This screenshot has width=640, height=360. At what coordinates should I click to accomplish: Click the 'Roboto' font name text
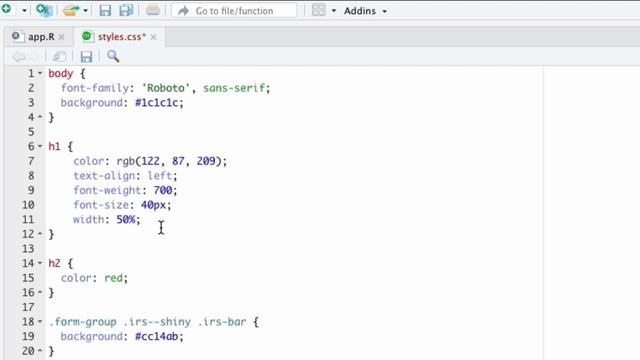click(x=166, y=88)
